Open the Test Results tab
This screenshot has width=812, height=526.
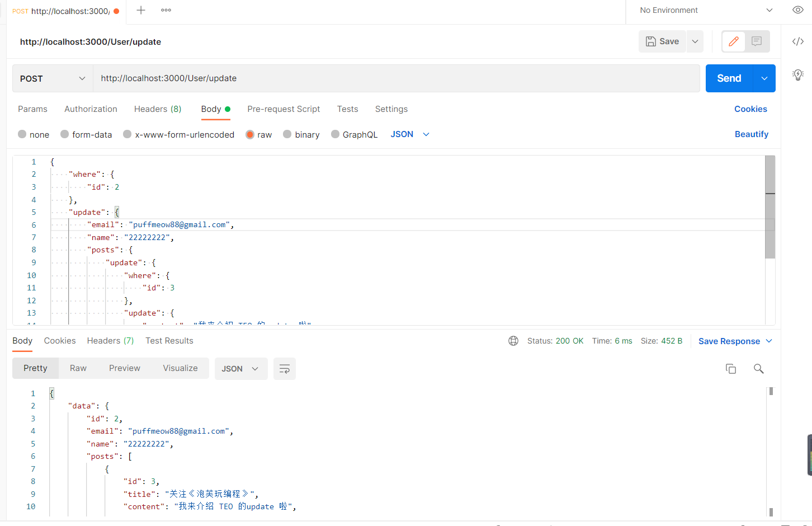(169, 341)
